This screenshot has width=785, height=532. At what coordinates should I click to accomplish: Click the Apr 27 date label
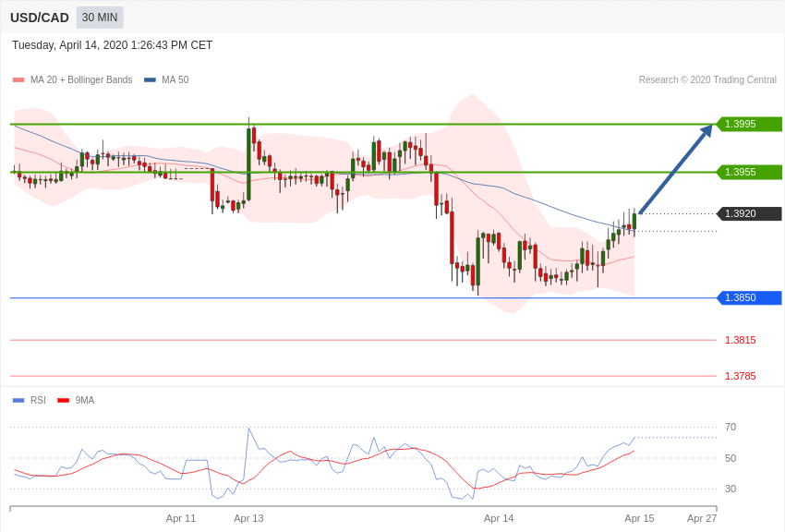pyautogui.click(x=702, y=518)
